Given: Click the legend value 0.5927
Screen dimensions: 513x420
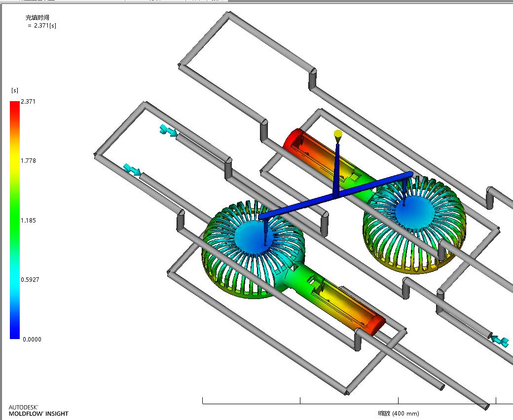Looking at the screenshot, I should 30,279.
